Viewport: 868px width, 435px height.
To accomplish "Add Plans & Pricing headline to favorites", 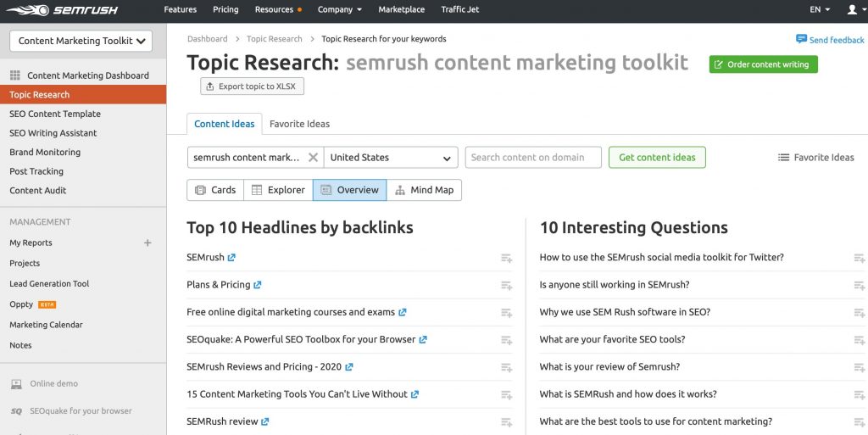I will pos(507,285).
